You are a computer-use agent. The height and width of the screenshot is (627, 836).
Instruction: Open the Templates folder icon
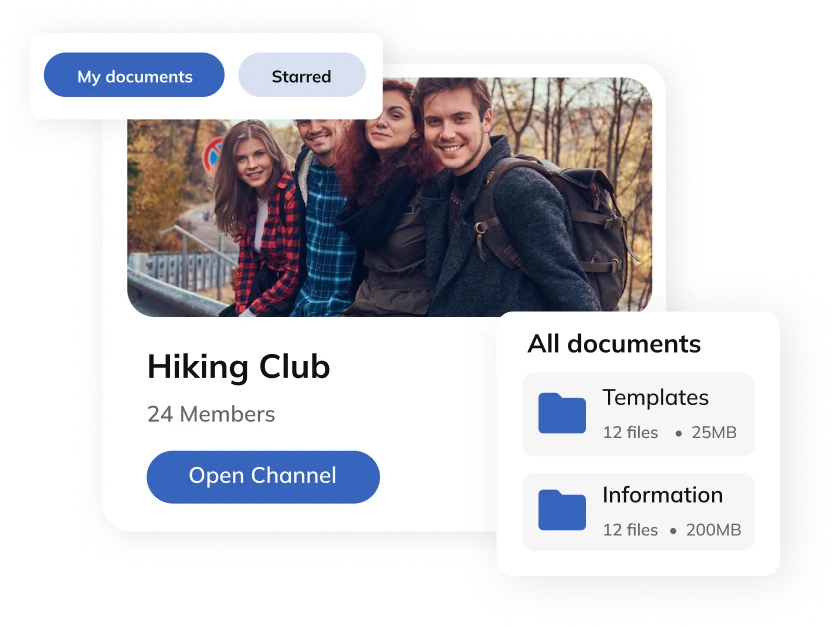point(562,413)
